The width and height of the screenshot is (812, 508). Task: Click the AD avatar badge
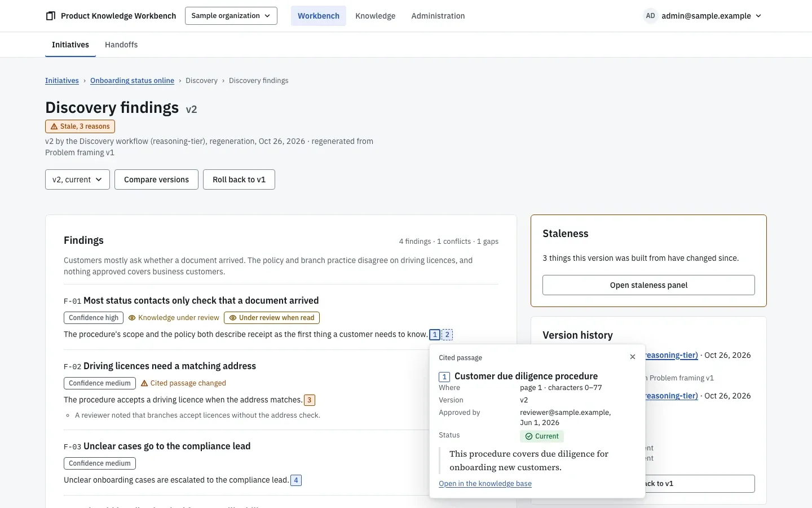[x=650, y=16]
